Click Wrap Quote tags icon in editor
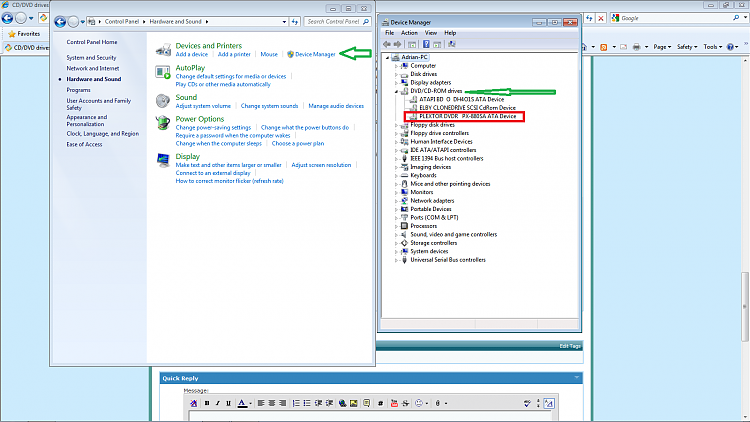 pyautogui.click(x=366, y=403)
